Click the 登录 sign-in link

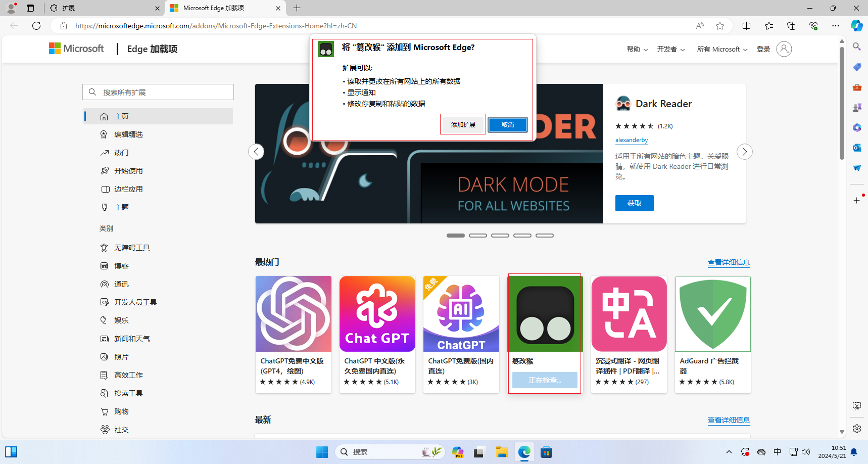763,49
